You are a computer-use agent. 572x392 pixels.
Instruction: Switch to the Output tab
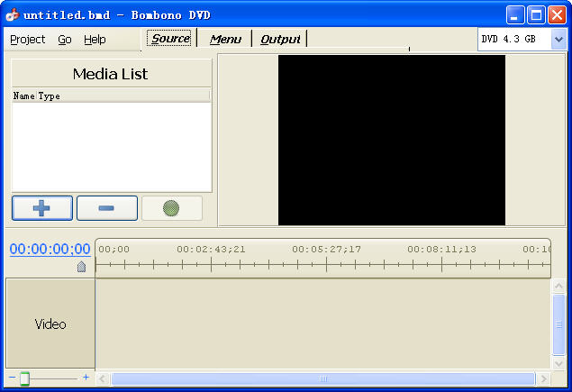[x=280, y=39]
